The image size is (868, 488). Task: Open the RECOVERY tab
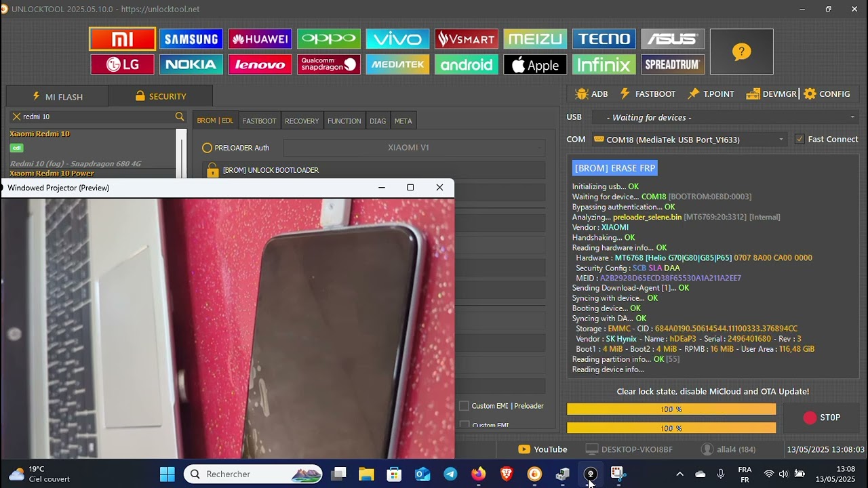click(x=302, y=121)
